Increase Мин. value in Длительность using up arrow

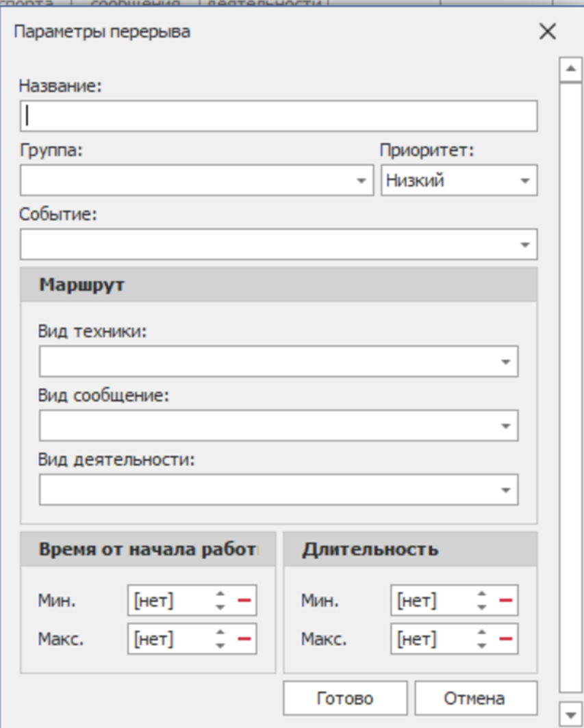pos(482,595)
